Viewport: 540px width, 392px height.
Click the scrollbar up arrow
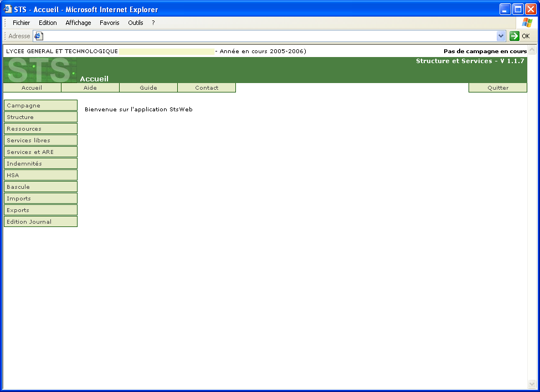[532, 50]
